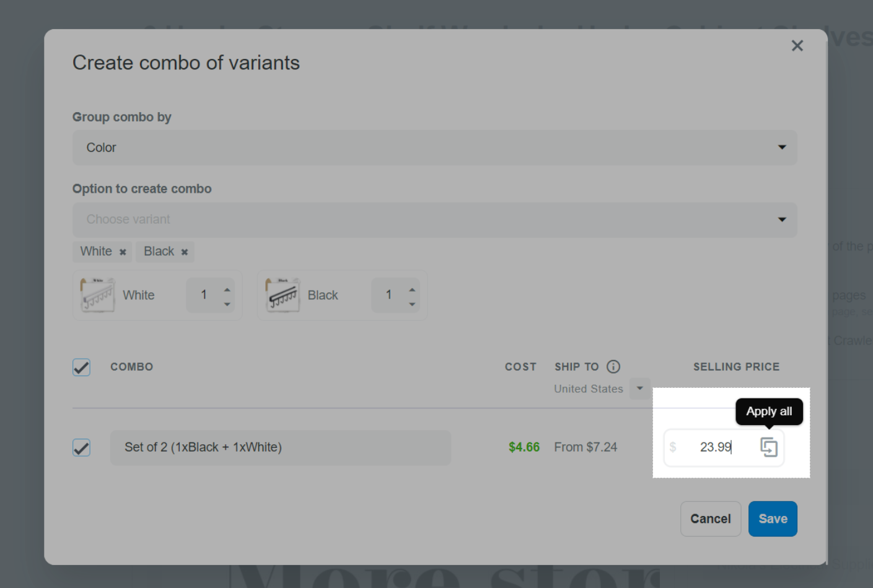Image resolution: width=873 pixels, height=588 pixels.
Task: Open the Choose variant dropdown
Action: [x=434, y=219]
